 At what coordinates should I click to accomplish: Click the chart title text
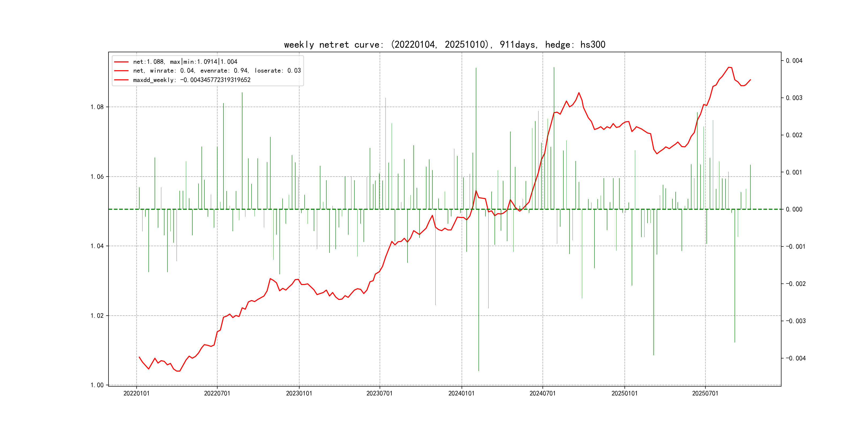(x=444, y=44)
